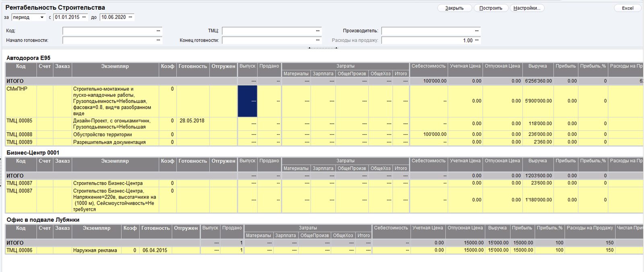Click the Наружная реклама cell
The width and height of the screenshot is (644, 272).
click(97, 250)
